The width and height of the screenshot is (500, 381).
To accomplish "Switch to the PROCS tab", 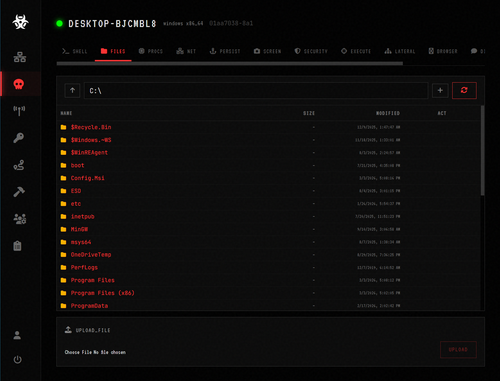I will tap(151, 51).
